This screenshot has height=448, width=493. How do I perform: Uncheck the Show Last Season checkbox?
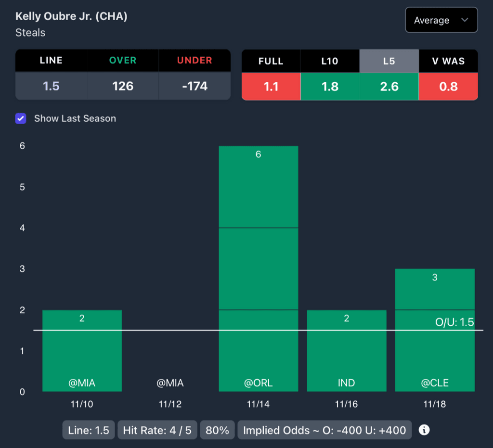21,118
